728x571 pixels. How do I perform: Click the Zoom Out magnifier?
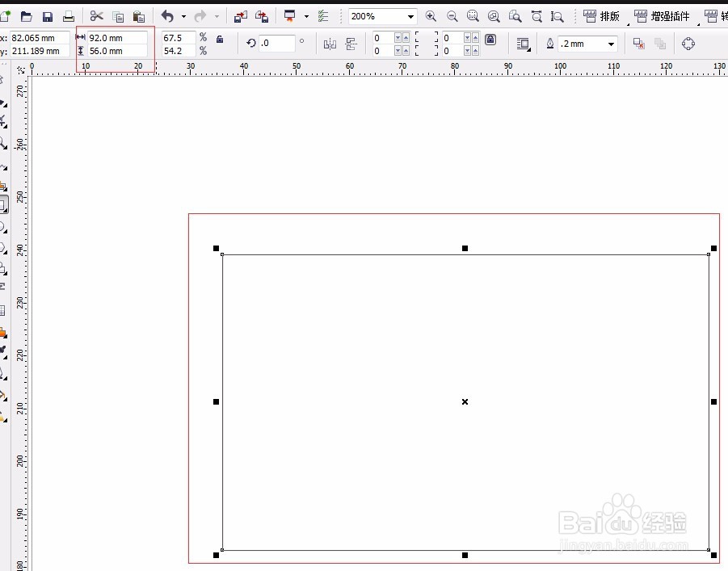(x=452, y=17)
